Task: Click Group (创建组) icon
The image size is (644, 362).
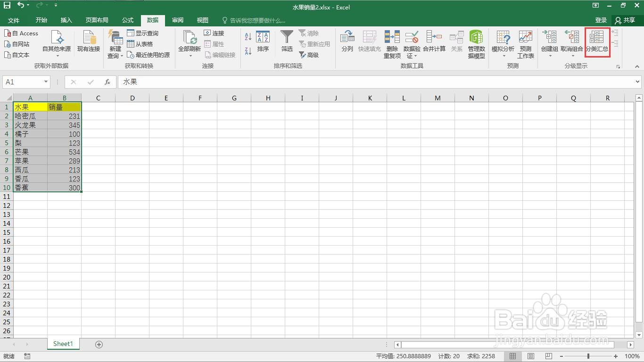Action: [550, 38]
